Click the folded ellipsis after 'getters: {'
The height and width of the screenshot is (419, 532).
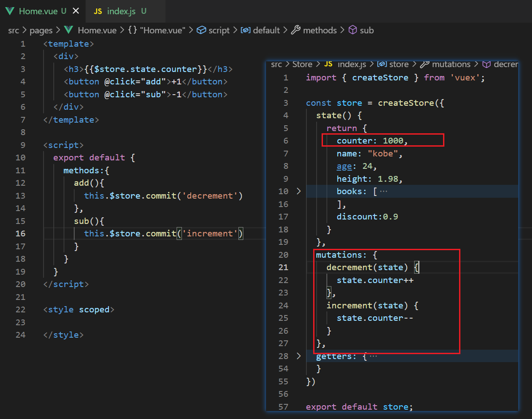pos(373,356)
